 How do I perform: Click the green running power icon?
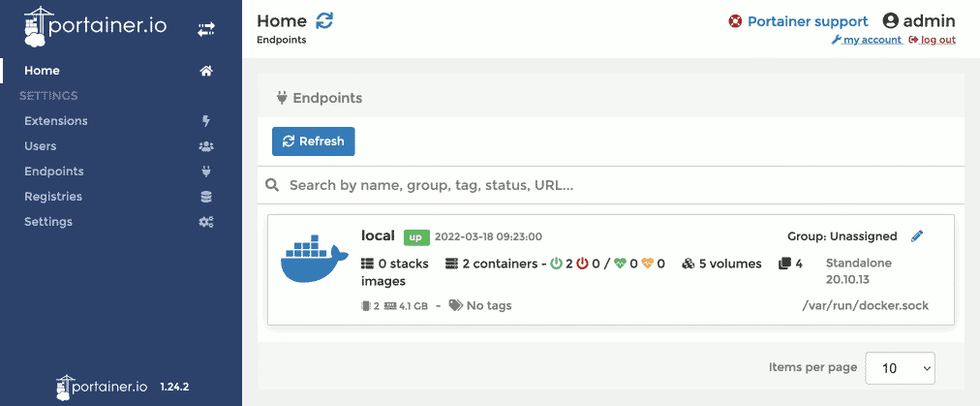coord(556,264)
